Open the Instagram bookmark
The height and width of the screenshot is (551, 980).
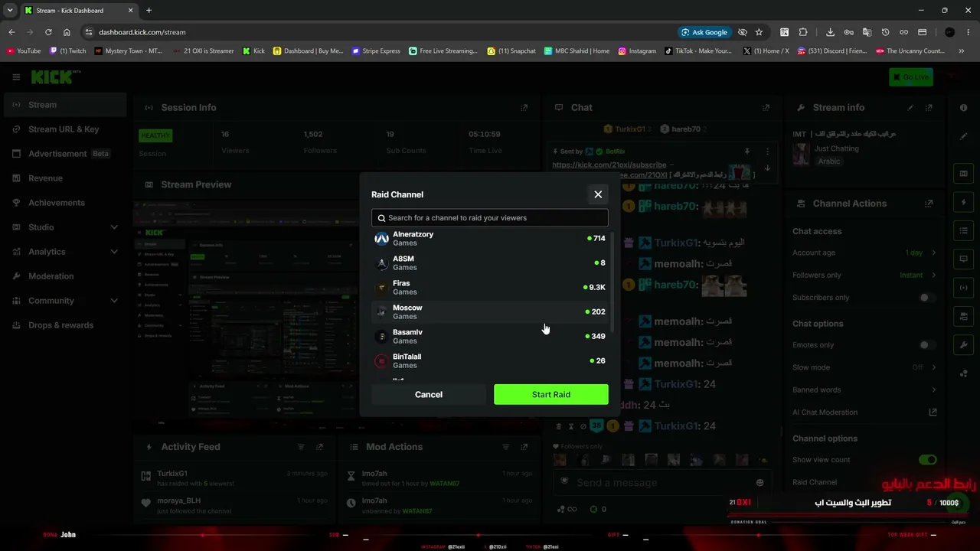(x=637, y=51)
